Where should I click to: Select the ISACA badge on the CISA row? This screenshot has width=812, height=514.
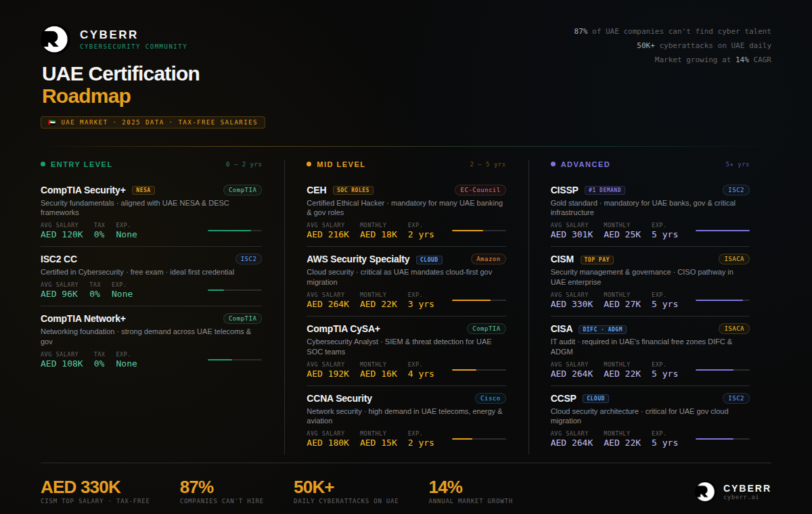coord(734,329)
